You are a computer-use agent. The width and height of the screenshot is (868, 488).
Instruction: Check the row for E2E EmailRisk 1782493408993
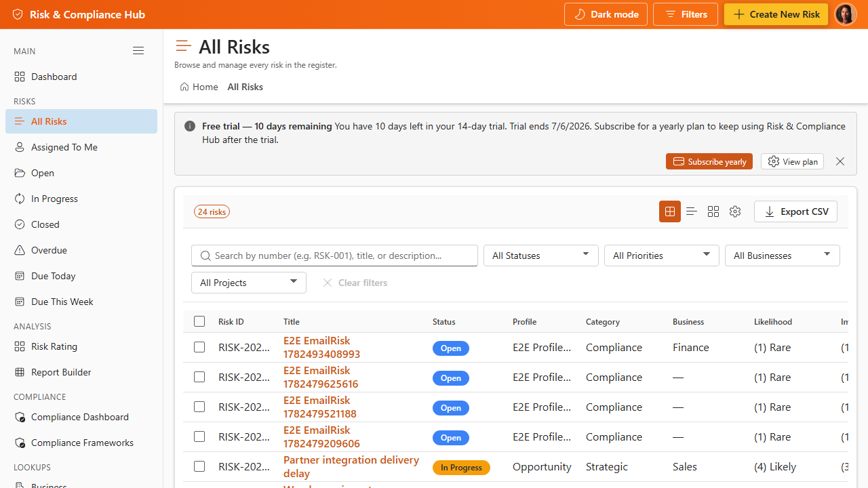point(199,347)
